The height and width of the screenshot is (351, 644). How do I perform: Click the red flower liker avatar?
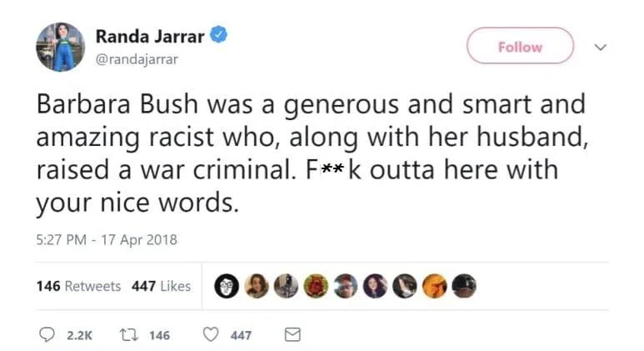[x=314, y=286]
